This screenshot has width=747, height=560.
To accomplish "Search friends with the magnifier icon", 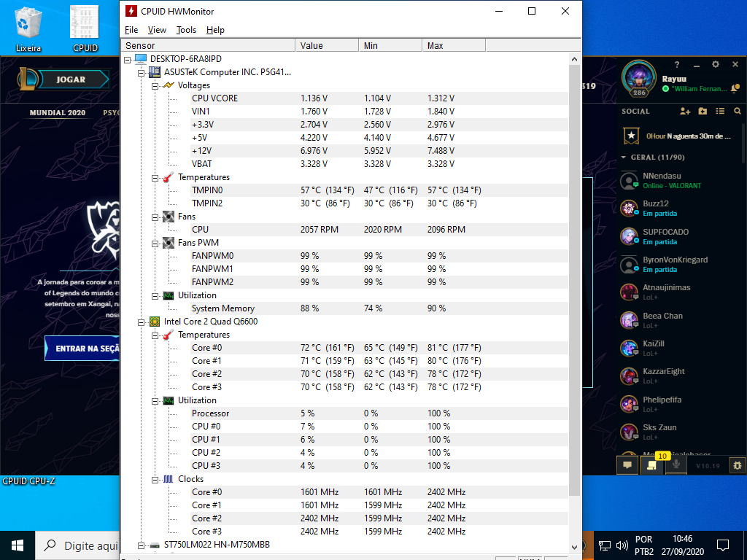I will tap(738, 111).
